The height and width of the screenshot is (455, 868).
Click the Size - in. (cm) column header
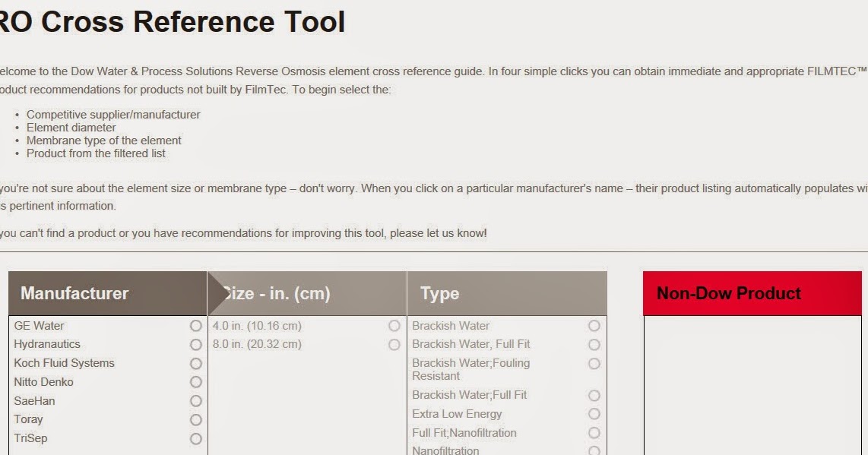point(278,293)
